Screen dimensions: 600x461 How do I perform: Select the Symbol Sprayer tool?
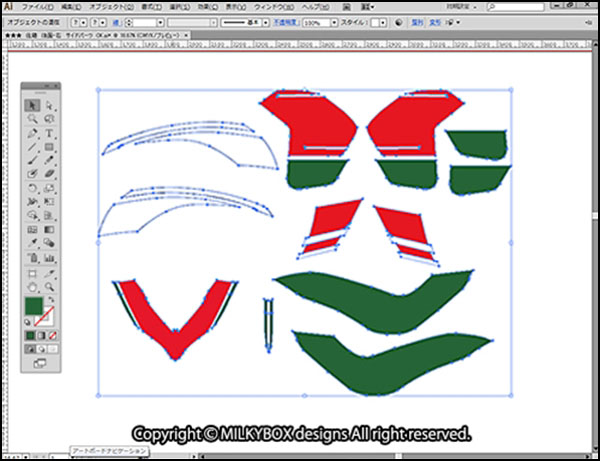click(32, 258)
